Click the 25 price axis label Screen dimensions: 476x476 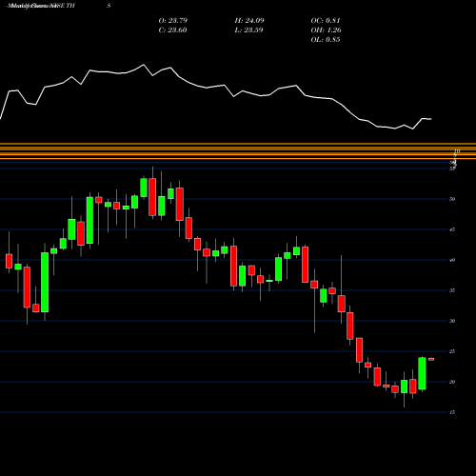coord(452,351)
